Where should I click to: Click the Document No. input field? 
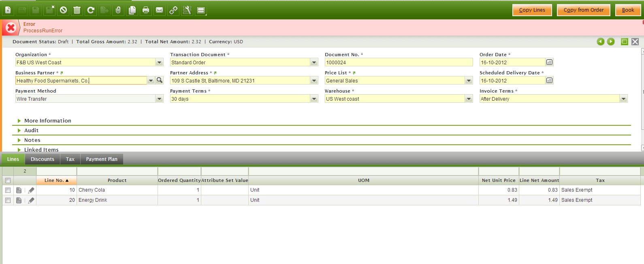(399, 62)
